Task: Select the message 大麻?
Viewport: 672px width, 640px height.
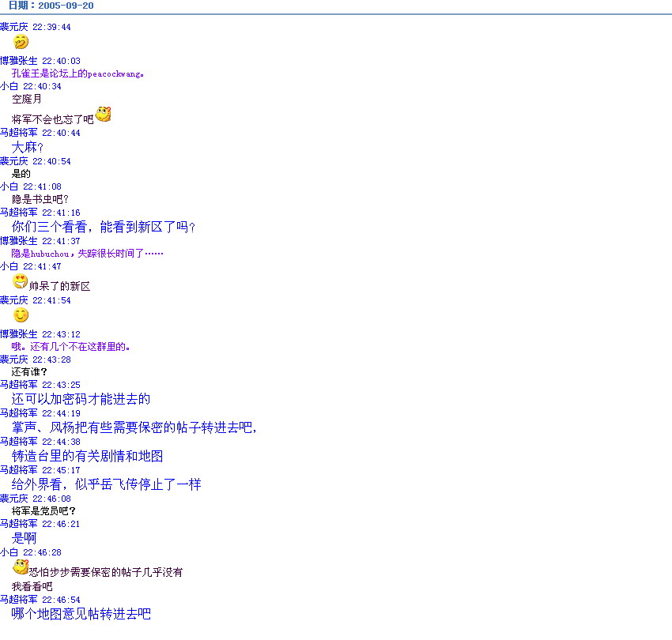Action: (28, 148)
